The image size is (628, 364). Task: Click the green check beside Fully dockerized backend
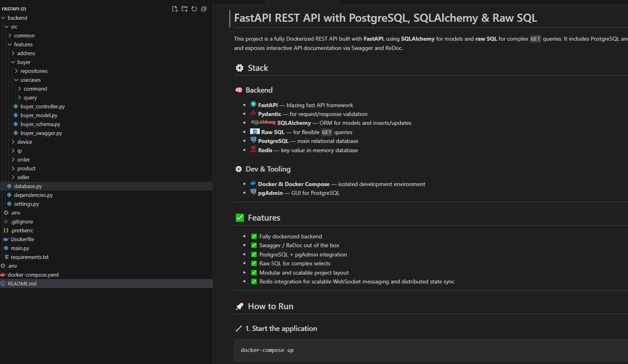coord(254,236)
